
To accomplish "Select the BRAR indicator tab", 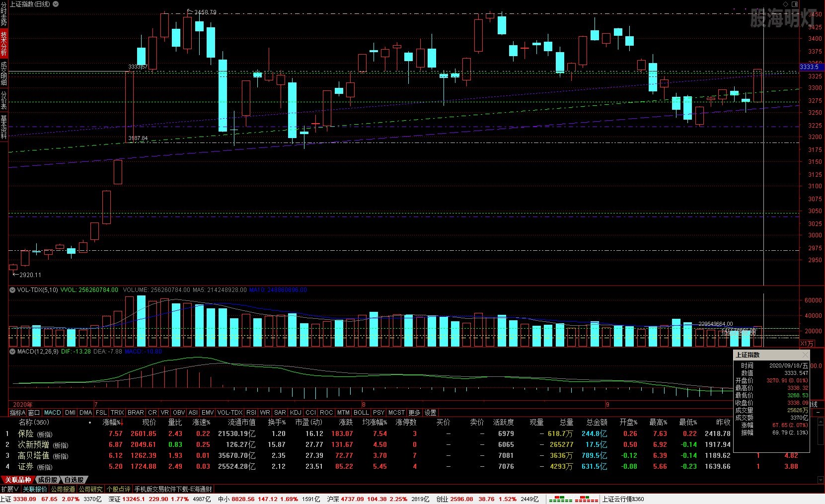I will (x=136, y=413).
